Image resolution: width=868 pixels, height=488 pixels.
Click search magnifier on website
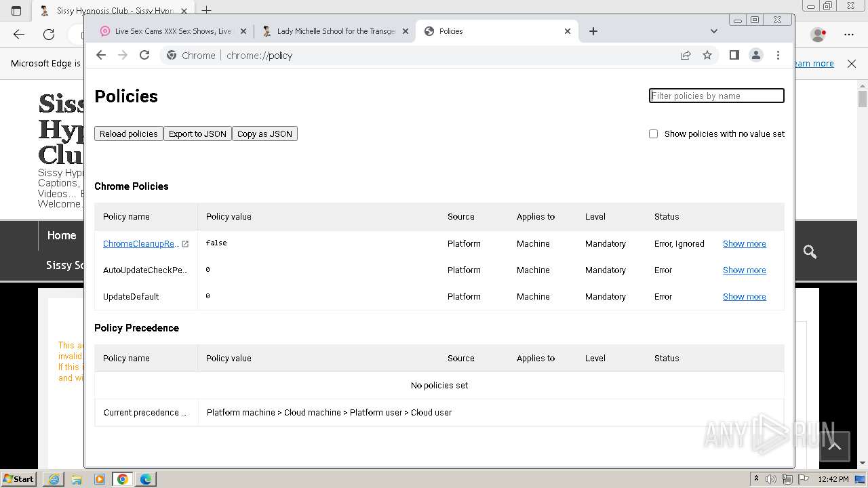tap(810, 251)
